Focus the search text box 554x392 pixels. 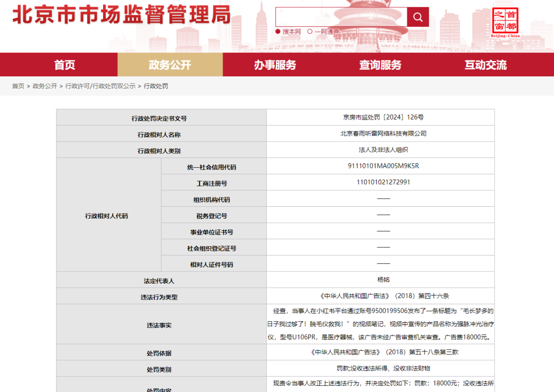(341, 17)
